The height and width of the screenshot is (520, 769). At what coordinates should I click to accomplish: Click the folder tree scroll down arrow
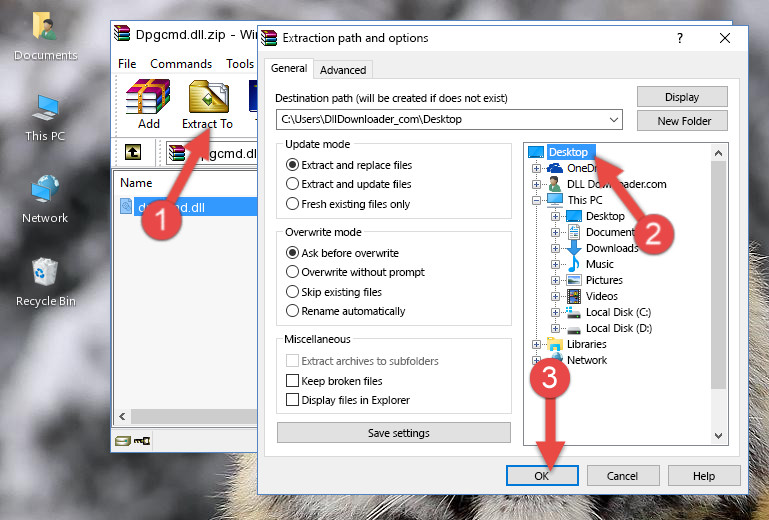coord(718,436)
